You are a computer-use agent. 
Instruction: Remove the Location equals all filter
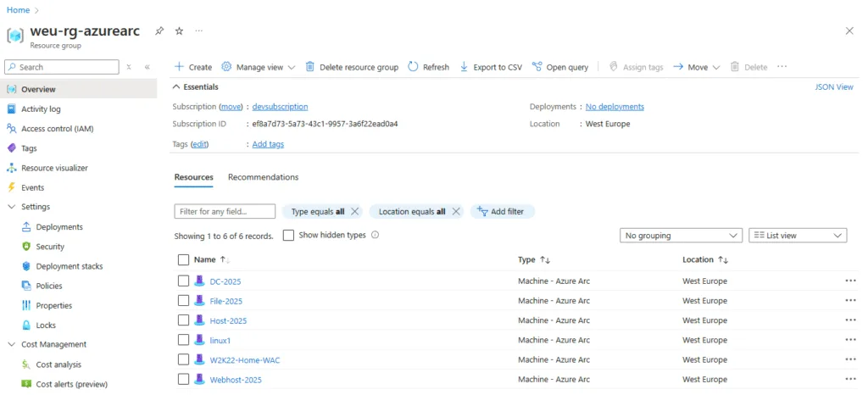coord(455,211)
